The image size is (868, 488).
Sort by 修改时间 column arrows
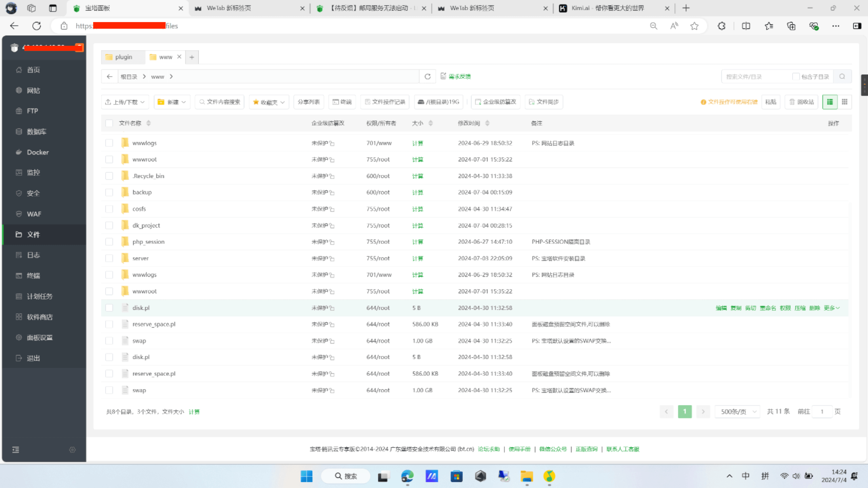click(487, 123)
